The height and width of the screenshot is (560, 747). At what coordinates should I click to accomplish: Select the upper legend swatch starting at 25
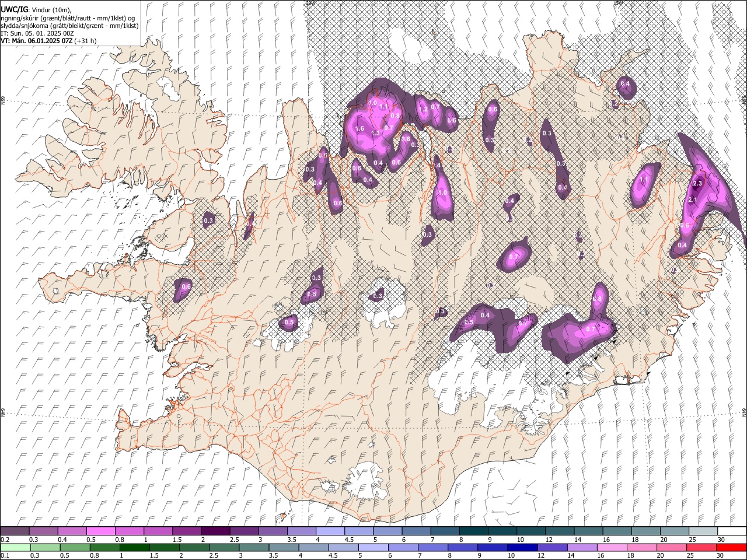pos(703,531)
